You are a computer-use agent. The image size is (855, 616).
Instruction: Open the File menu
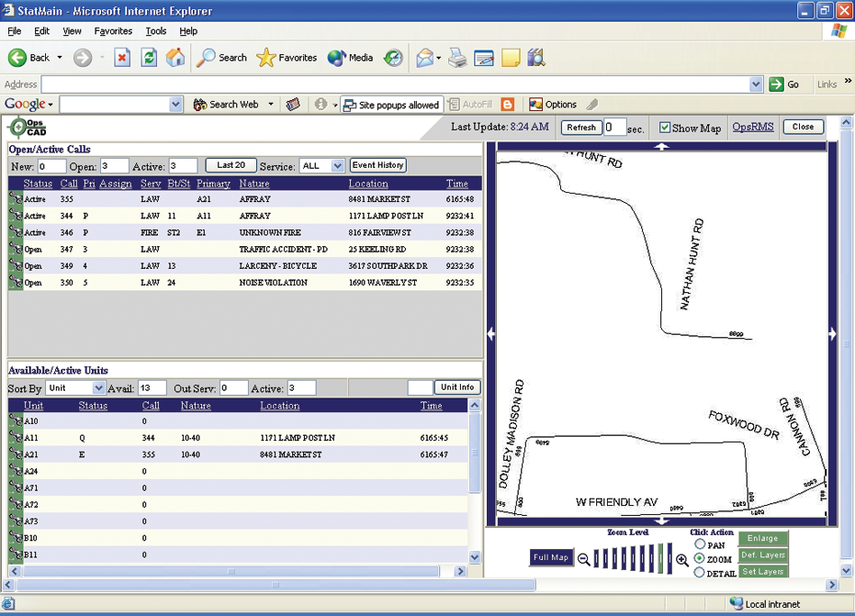click(x=14, y=30)
